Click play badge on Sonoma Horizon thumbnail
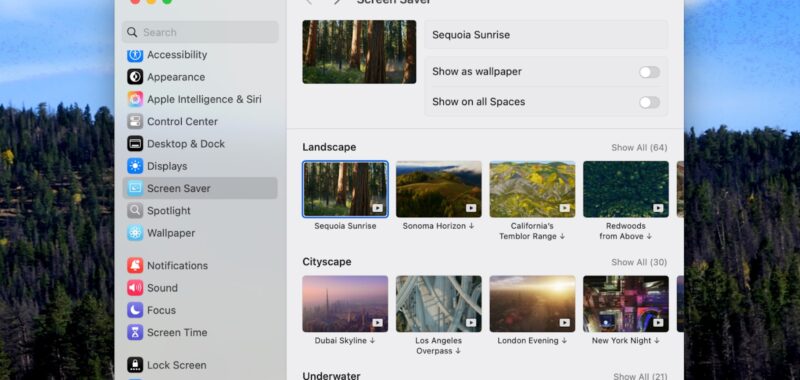 (471, 208)
